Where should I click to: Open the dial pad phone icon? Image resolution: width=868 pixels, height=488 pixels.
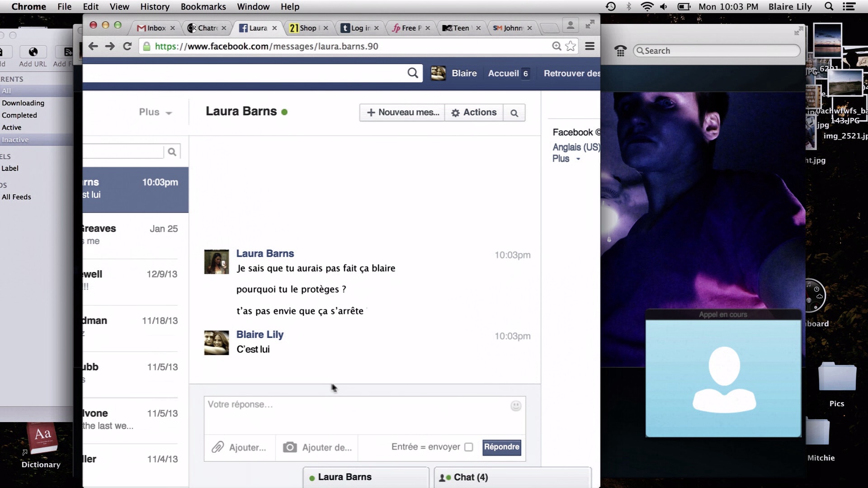click(620, 51)
